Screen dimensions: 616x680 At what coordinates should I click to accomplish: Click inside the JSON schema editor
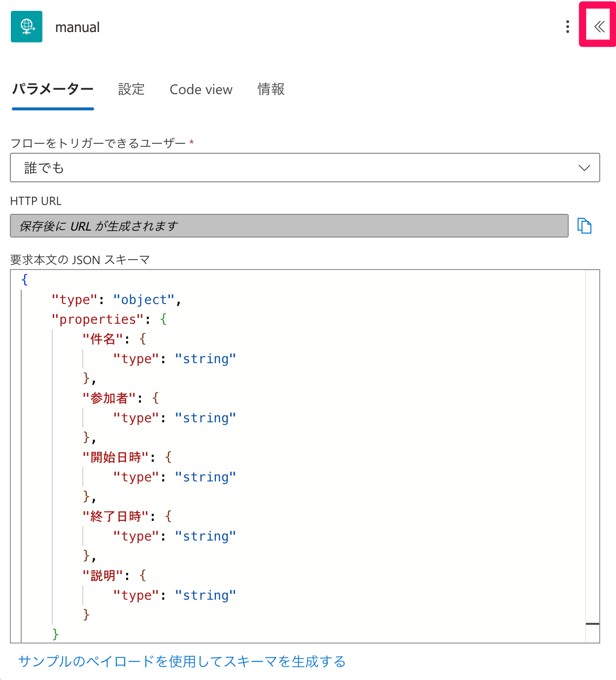coord(305,456)
